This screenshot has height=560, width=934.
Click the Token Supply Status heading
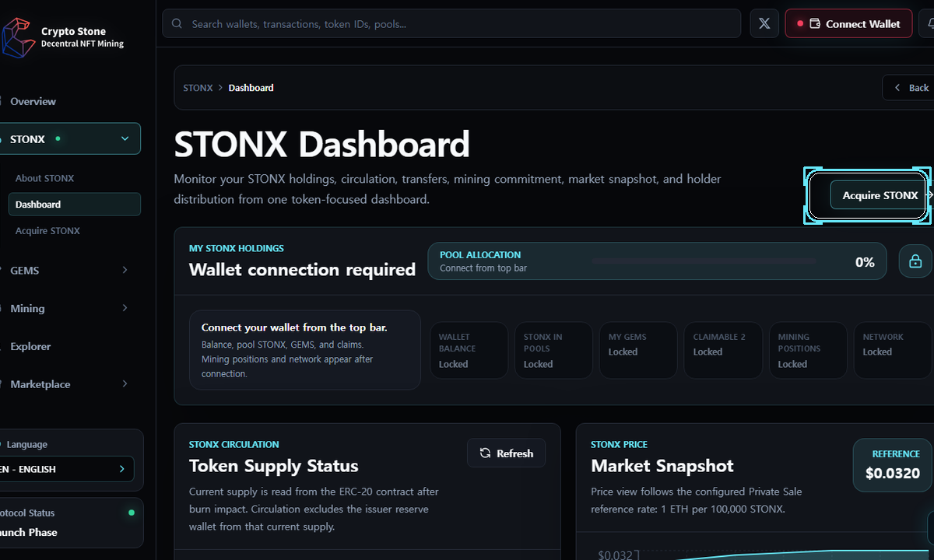click(x=273, y=466)
